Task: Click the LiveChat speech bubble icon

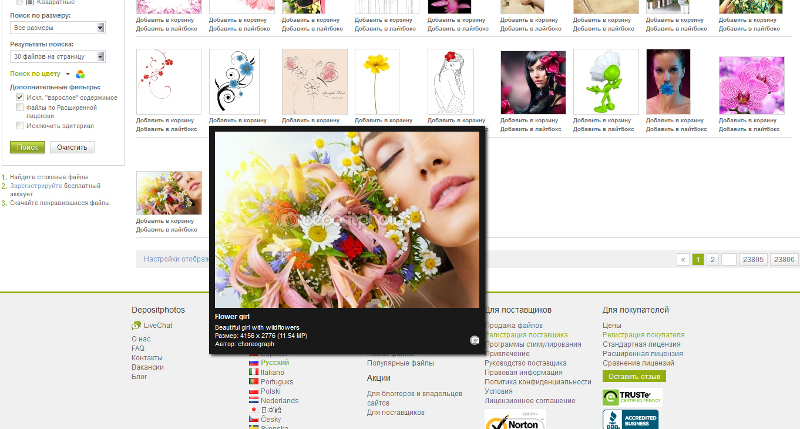Action: [136, 325]
